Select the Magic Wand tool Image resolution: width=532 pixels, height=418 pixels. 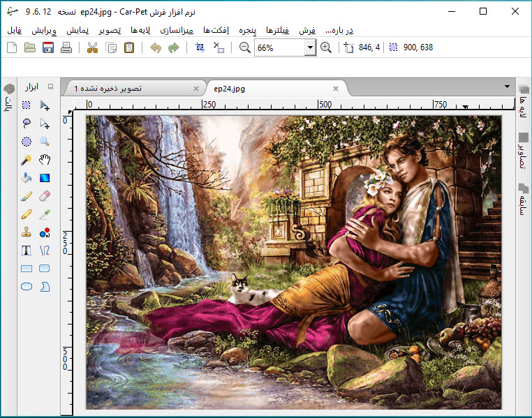[27, 159]
